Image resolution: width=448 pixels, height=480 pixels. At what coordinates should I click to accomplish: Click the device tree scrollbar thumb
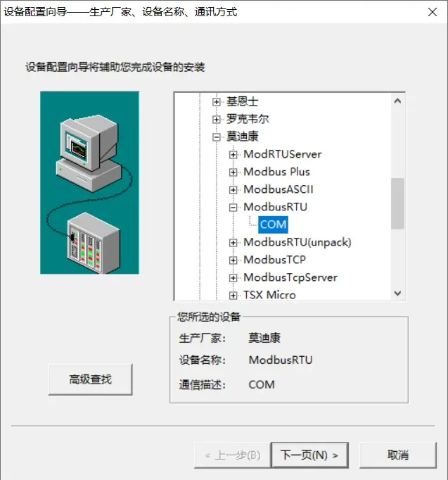(397, 203)
